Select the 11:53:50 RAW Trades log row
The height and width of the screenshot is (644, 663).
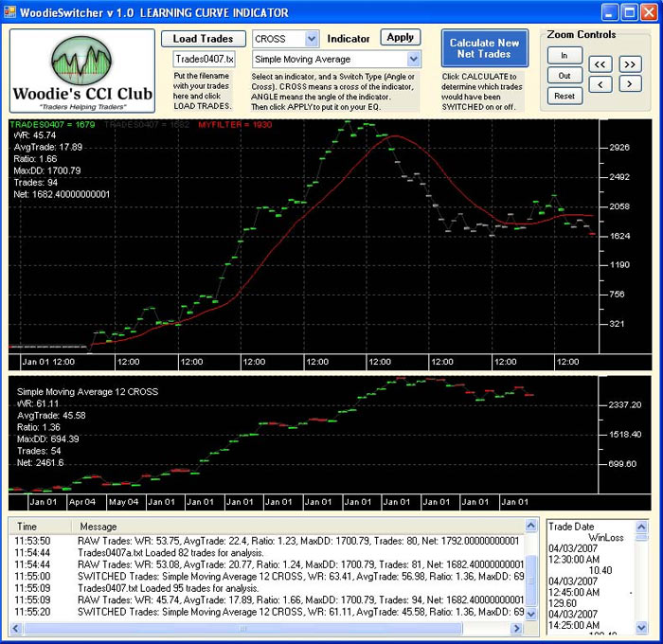[267, 542]
